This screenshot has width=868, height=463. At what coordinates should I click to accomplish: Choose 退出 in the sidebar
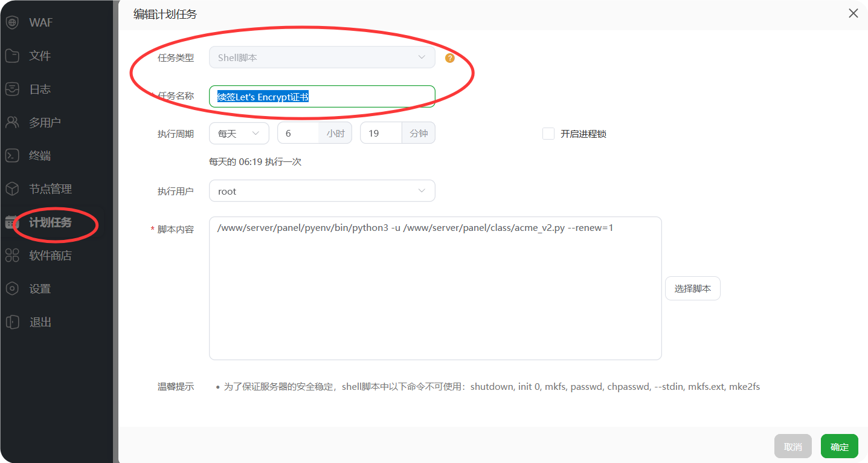(x=40, y=322)
